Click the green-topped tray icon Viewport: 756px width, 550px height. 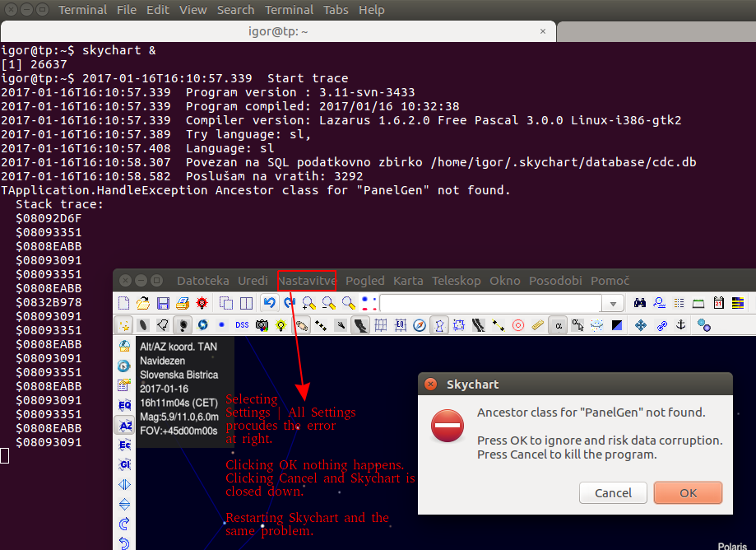tap(698, 304)
